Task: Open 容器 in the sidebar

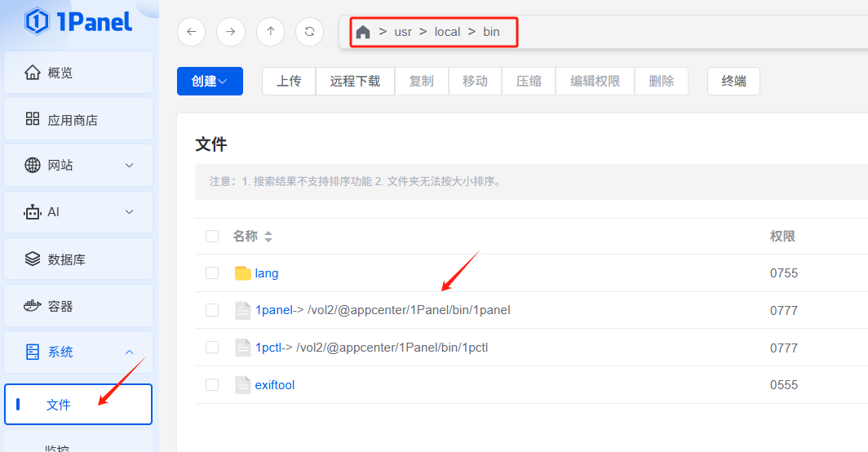Action: [x=78, y=306]
